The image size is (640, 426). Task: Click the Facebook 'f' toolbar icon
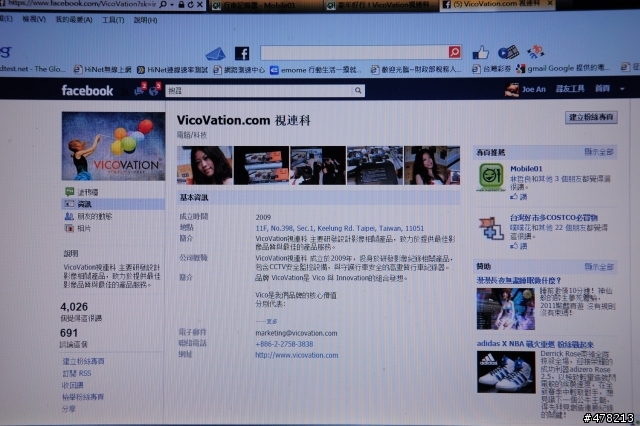242,53
